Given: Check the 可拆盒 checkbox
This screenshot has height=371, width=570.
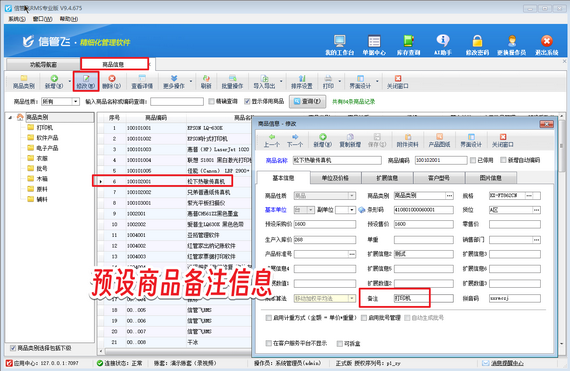Looking at the screenshot, I should (340, 343).
